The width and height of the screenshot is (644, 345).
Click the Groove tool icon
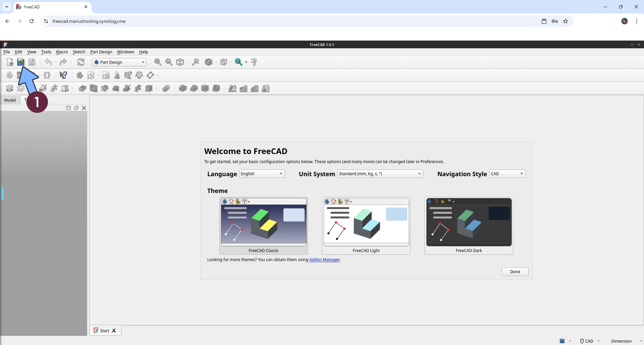105,88
